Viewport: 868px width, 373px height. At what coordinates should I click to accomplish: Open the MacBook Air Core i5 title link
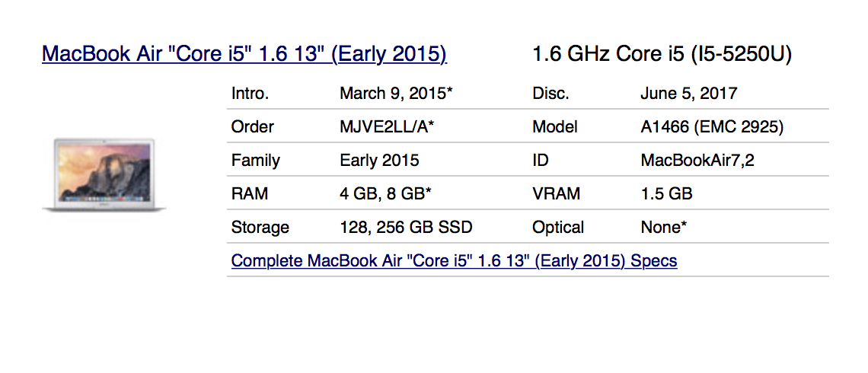point(244,54)
